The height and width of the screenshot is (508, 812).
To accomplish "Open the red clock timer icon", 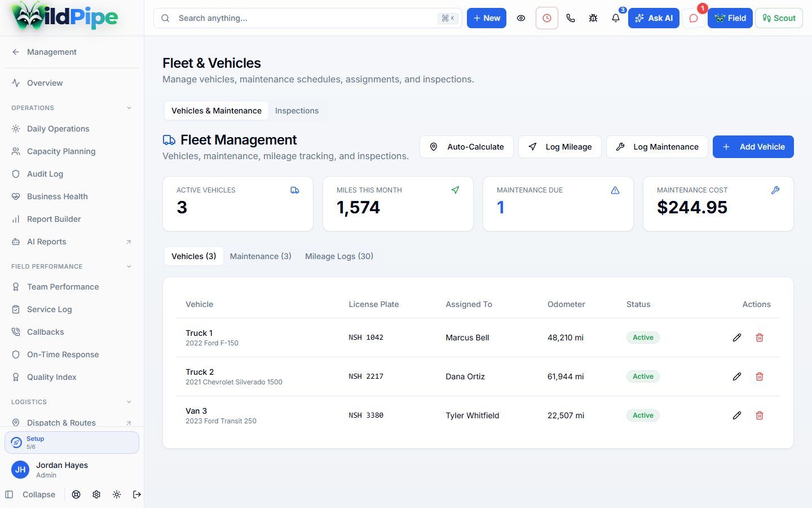I will point(547,18).
